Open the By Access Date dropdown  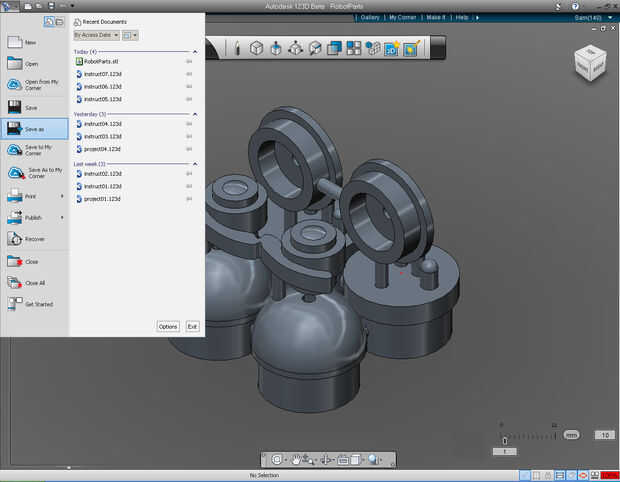tap(96, 34)
